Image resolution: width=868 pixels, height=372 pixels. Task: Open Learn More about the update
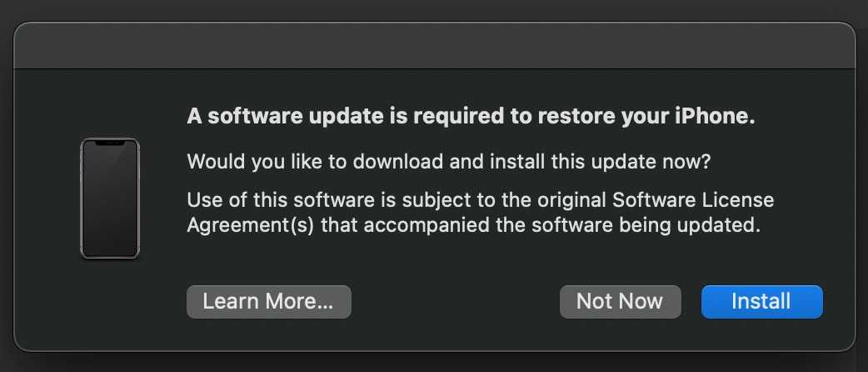(x=268, y=301)
